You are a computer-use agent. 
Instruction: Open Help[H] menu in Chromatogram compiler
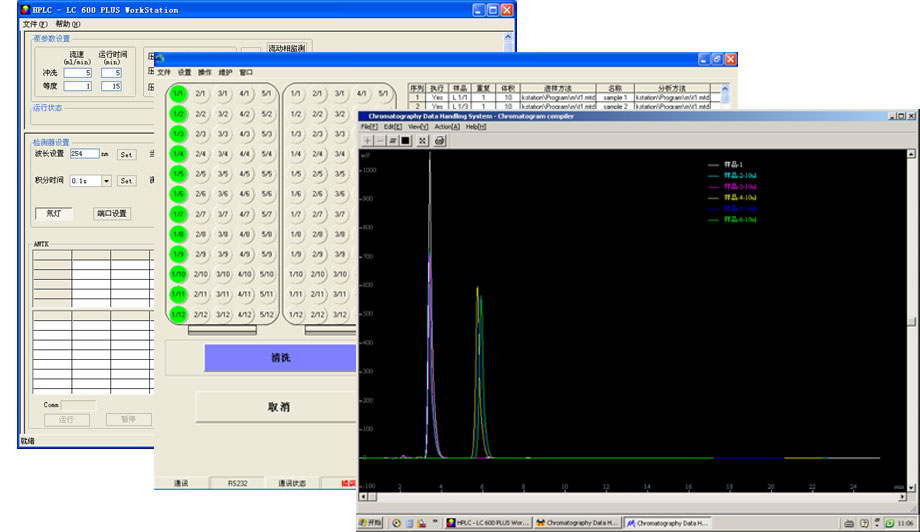[x=476, y=127]
